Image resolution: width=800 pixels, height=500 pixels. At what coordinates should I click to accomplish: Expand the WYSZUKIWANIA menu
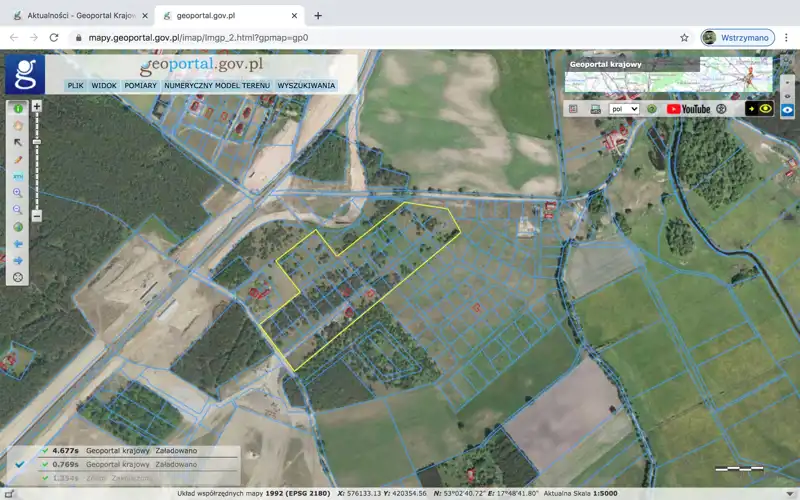(x=306, y=86)
